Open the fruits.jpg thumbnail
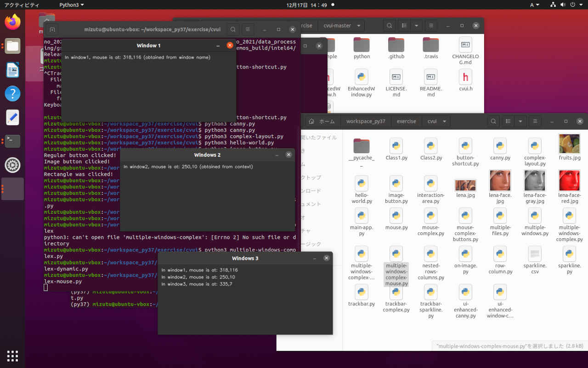 569,147
